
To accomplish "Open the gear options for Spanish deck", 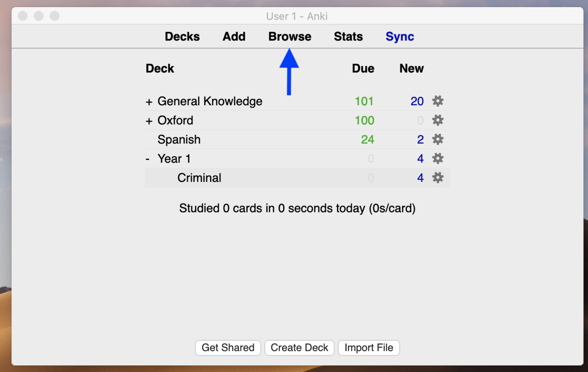I will [x=438, y=139].
